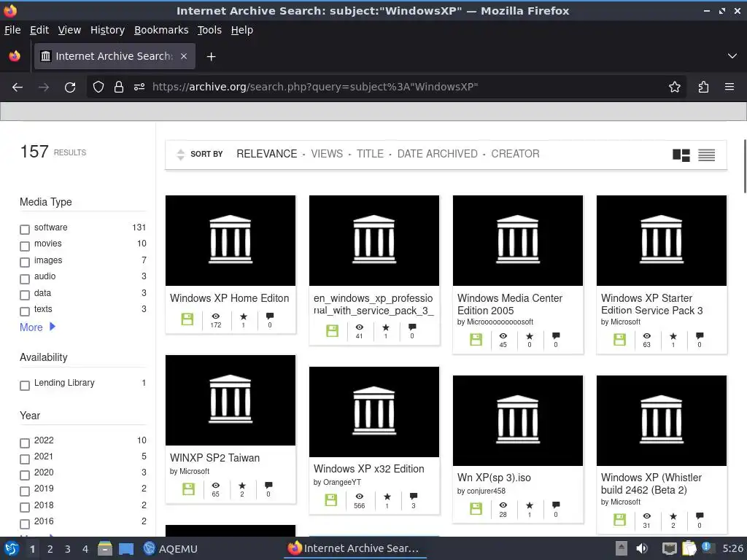
Task: Click reviews bubble on Windows XP x32 Edition
Action: pyautogui.click(x=414, y=496)
